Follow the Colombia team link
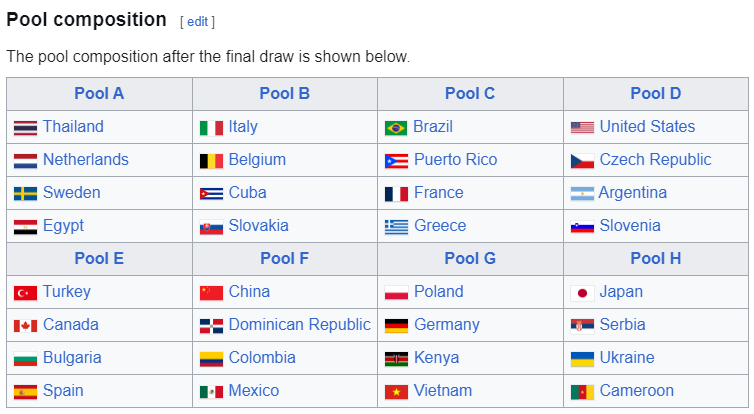Image resolution: width=754 pixels, height=414 pixels. point(262,358)
